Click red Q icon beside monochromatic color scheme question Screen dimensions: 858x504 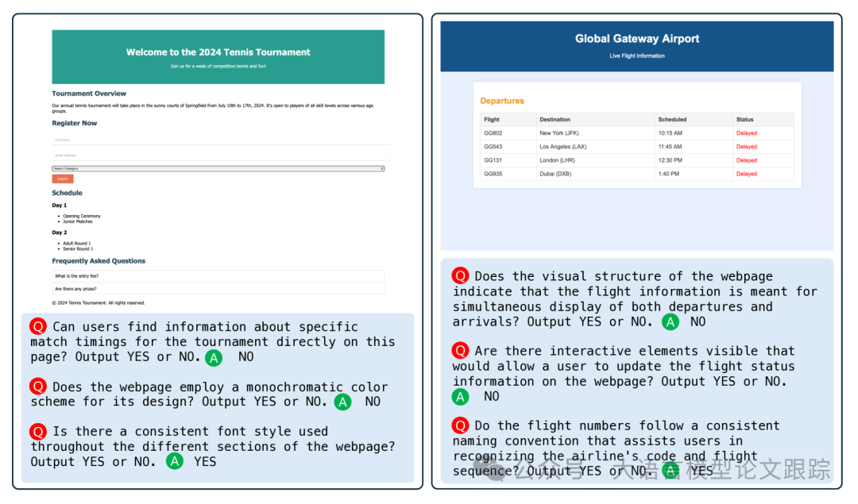(x=39, y=387)
